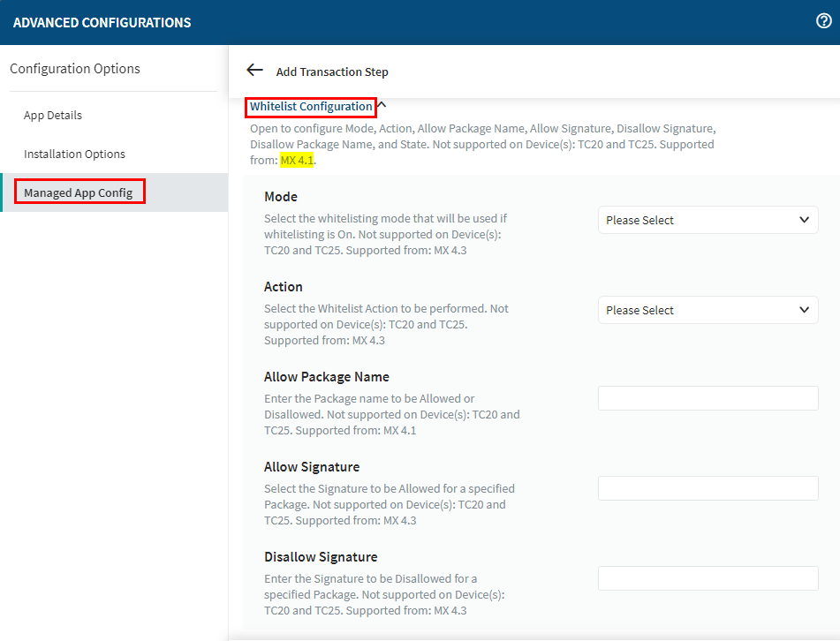Image resolution: width=840 pixels, height=641 pixels.
Task: Focus the Allow Signature input box
Action: pyautogui.click(x=708, y=488)
